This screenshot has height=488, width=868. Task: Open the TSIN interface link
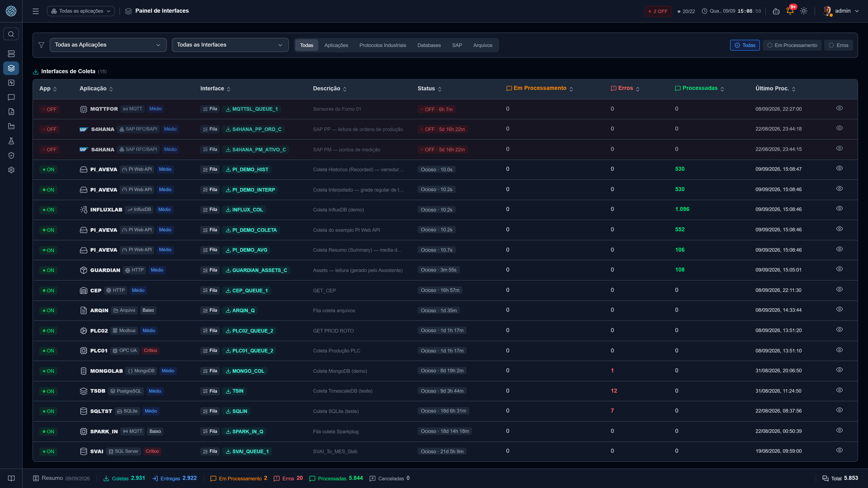pyautogui.click(x=235, y=391)
